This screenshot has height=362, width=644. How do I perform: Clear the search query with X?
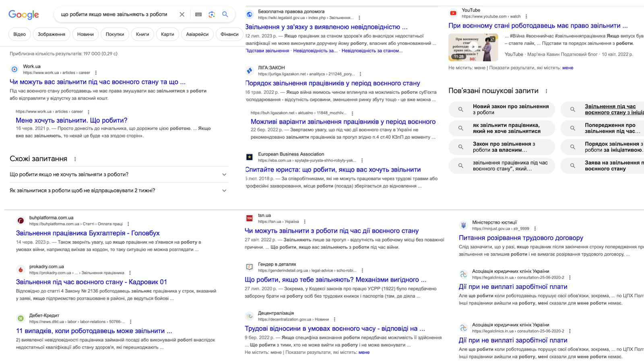(x=182, y=14)
